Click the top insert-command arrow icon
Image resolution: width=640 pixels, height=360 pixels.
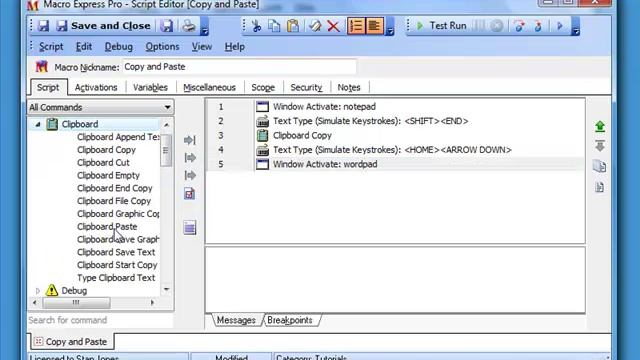pos(190,140)
